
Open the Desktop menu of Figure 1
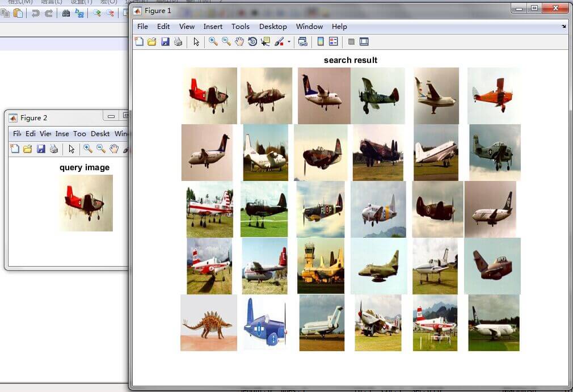point(273,26)
